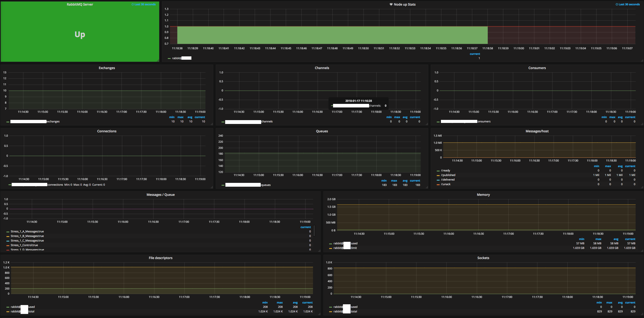
Task: Open Exchanges panel title menu
Action: point(107,68)
